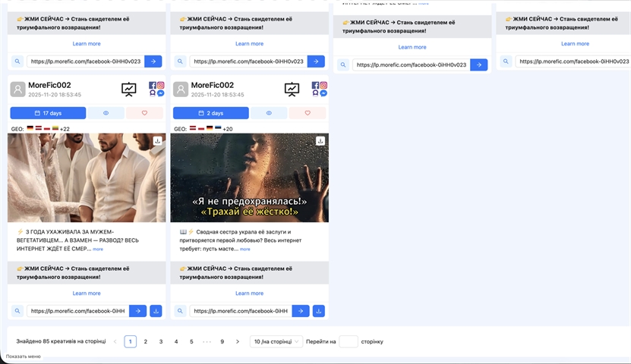Download the rainy window creative via its corner icon
The image size is (631, 364).
coord(320,141)
